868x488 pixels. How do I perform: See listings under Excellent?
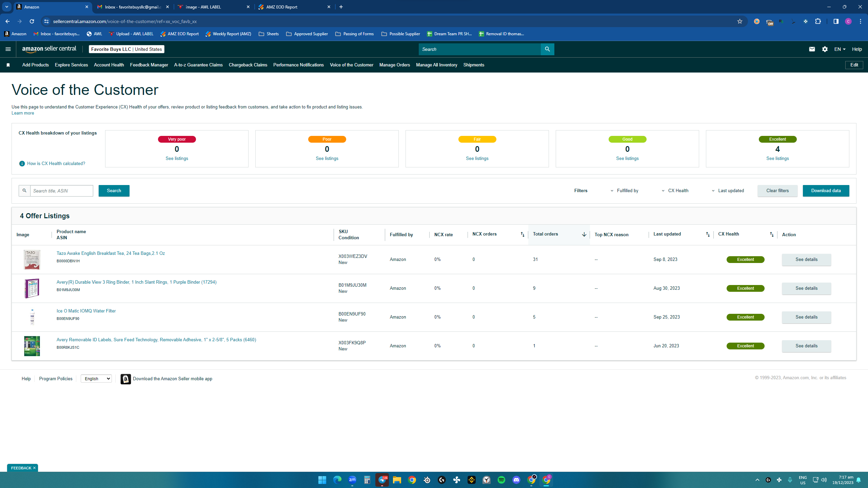pyautogui.click(x=777, y=159)
